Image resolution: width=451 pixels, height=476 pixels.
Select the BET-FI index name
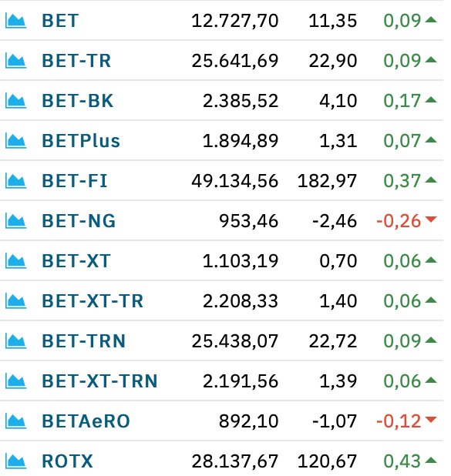pos(75,181)
